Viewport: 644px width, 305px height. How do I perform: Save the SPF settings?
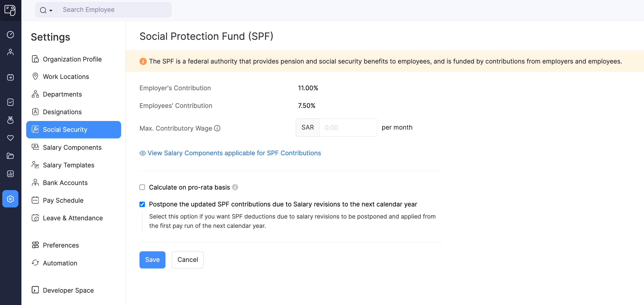152,260
